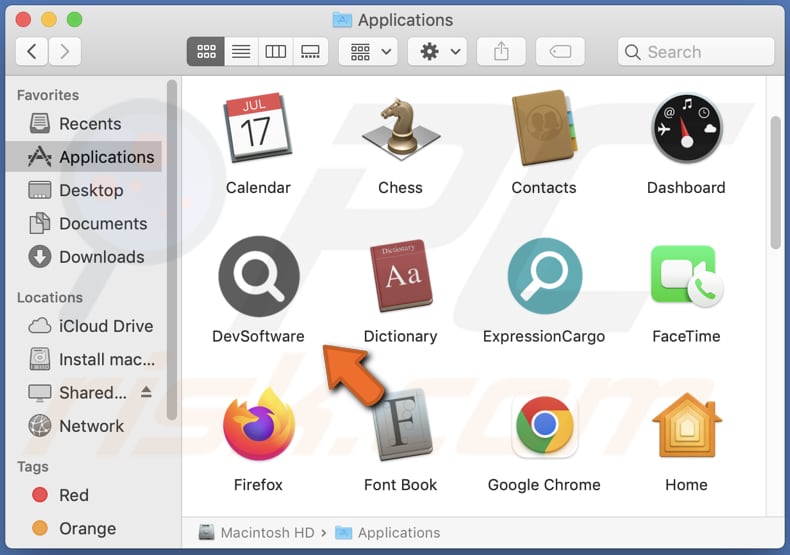
Task: Click the Google Chrome icon
Action: (x=544, y=425)
